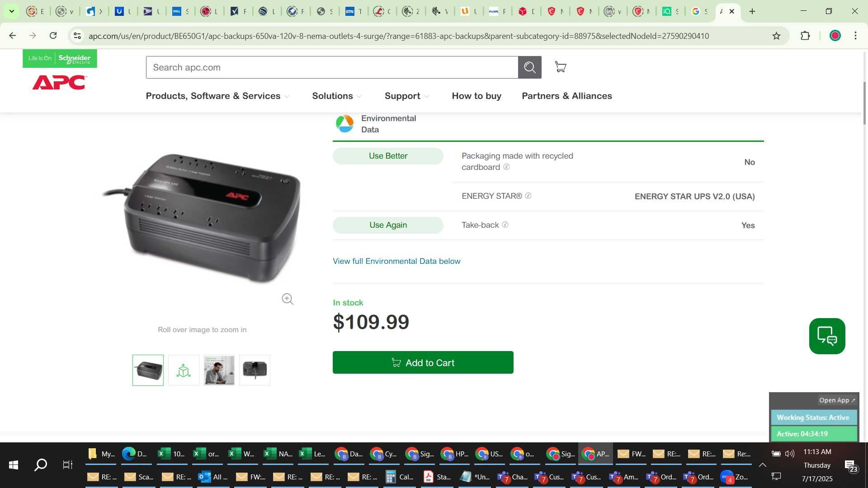868x488 pixels.
Task: Open new browser tab
Action: click(x=752, y=11)
